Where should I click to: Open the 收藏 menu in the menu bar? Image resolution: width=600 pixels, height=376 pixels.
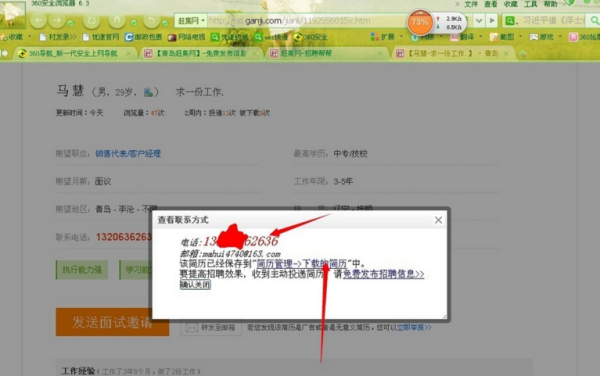pyautogui.click(x=510, y=4)
